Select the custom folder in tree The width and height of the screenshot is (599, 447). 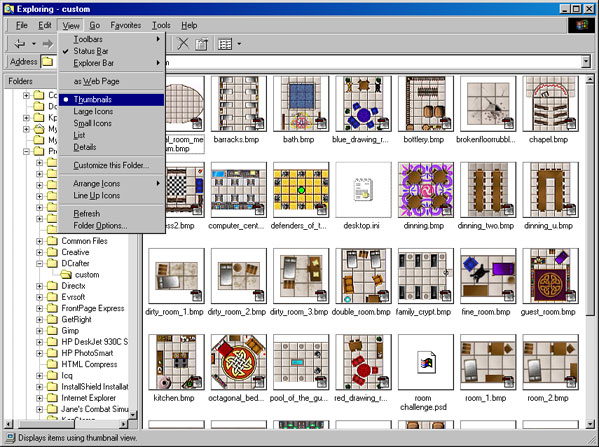click(x=87, y=275)
